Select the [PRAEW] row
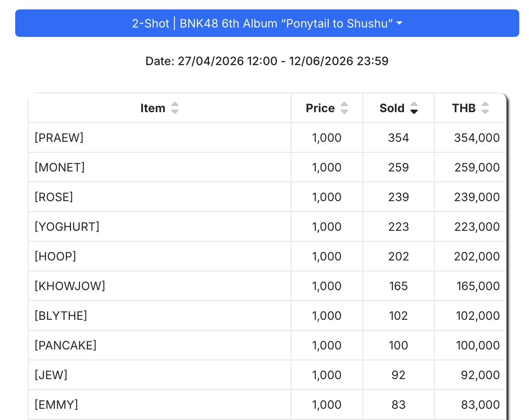The height and width of the screenshot is (420, 529). (59, 137)
